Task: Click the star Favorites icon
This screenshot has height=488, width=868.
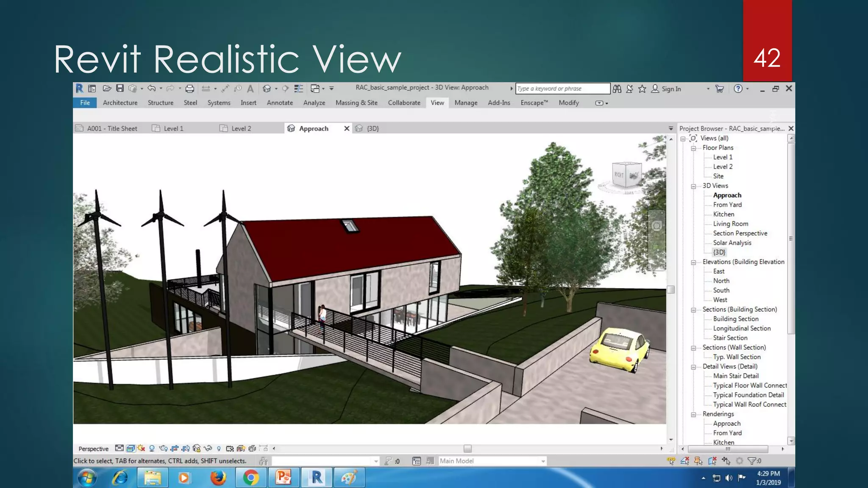Action: point(642,89)
